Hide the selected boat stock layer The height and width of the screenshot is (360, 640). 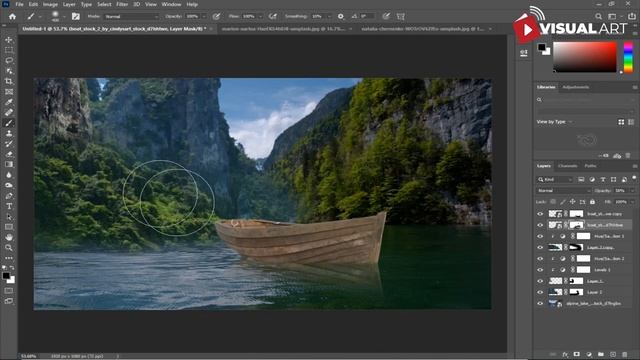click(540, 225)
